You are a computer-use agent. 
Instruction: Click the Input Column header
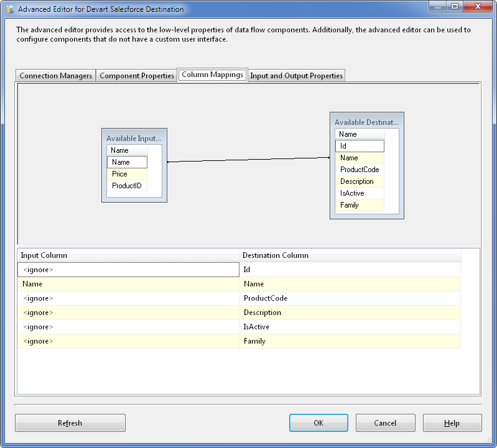point(128,255)
